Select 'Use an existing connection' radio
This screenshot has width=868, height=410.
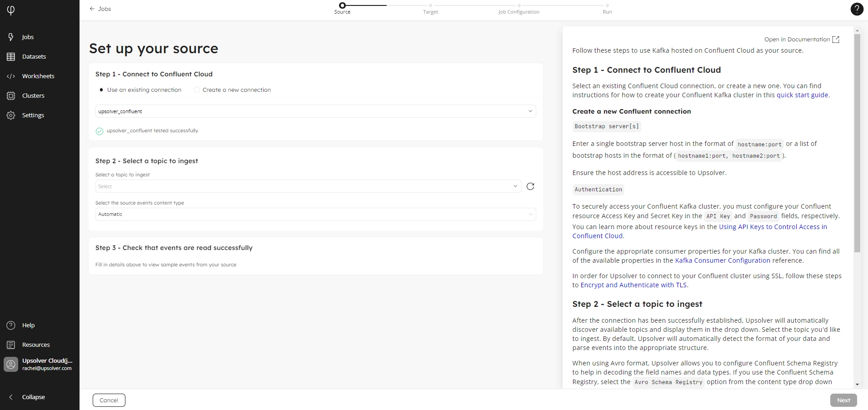pyautogui.click(x=101, y=90)
